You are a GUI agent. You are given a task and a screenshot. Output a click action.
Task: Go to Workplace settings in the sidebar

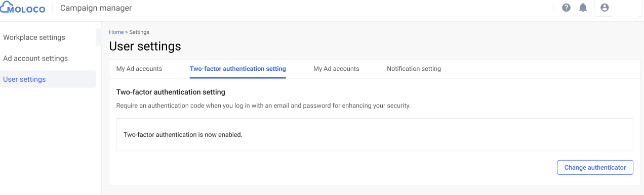point(34,37)
